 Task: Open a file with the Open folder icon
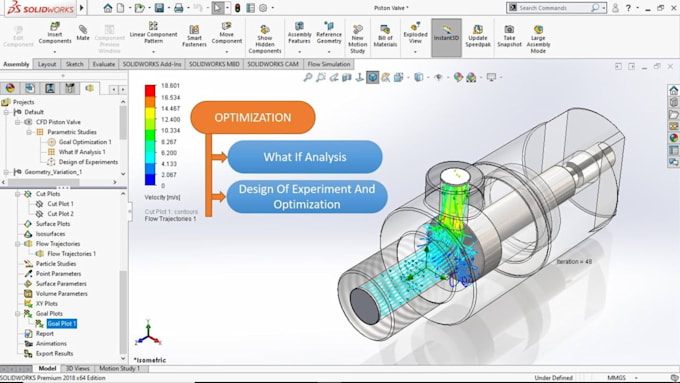139,8
